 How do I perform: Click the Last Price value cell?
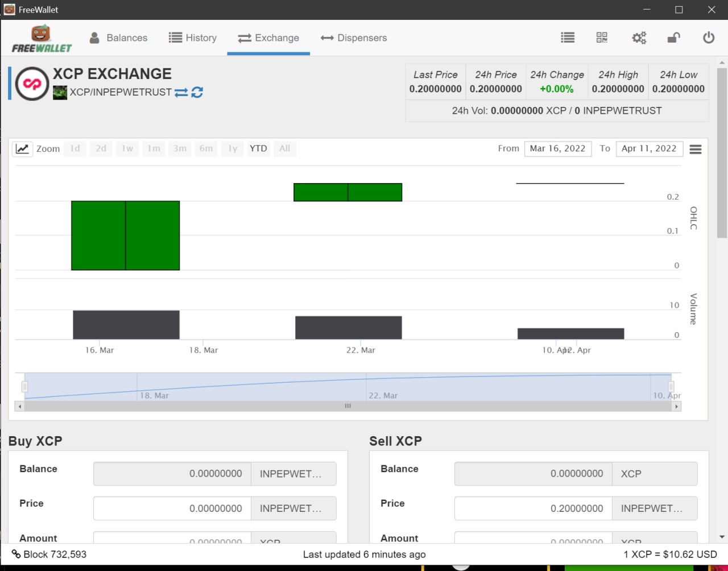(x=436, y=89)
